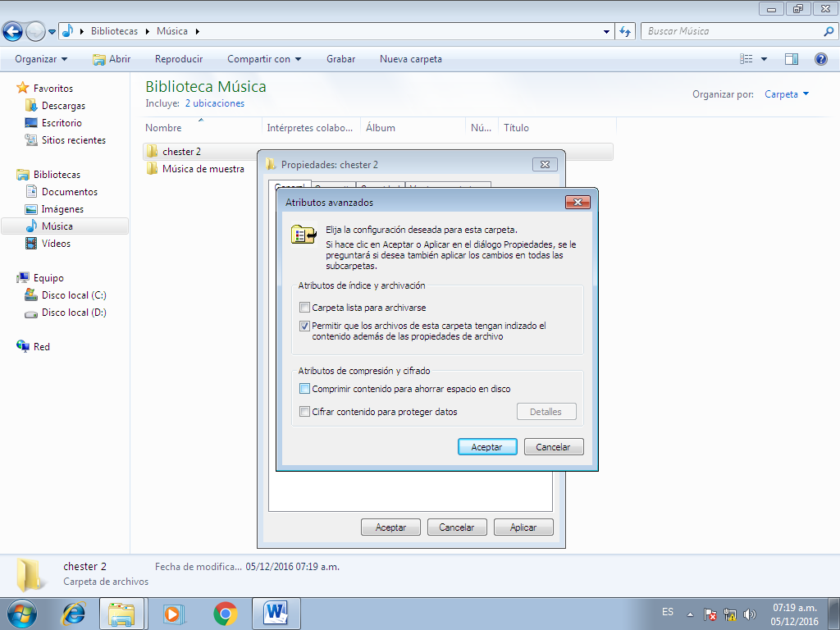Open the Compartir con dropdown

point(264,58)
